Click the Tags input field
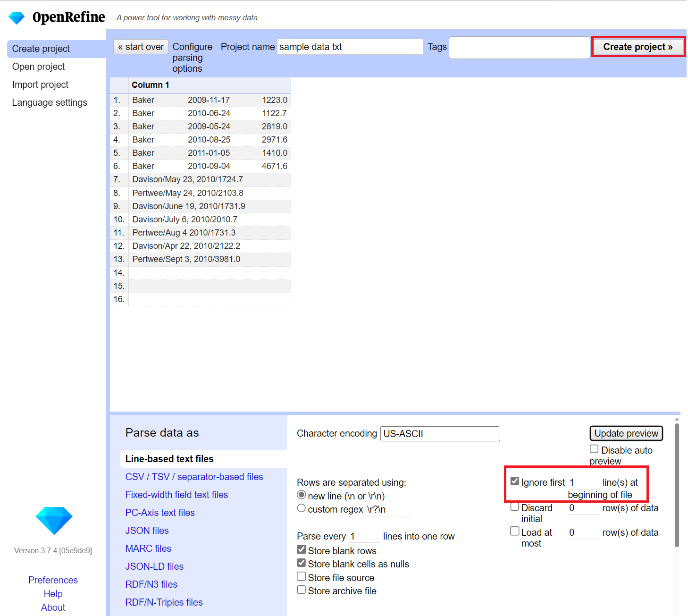 520,48
